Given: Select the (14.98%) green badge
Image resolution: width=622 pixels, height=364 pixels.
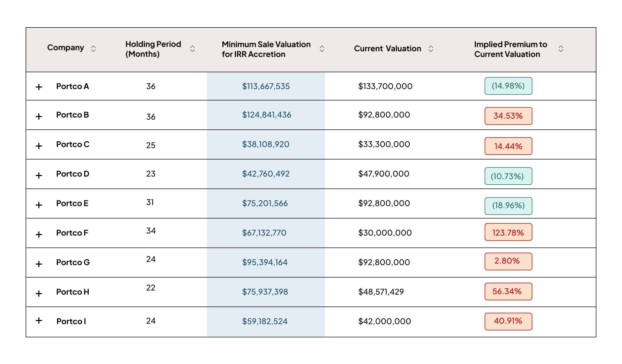Looking at the screenshot, I should pyautogui.click(x=508, y=86).
